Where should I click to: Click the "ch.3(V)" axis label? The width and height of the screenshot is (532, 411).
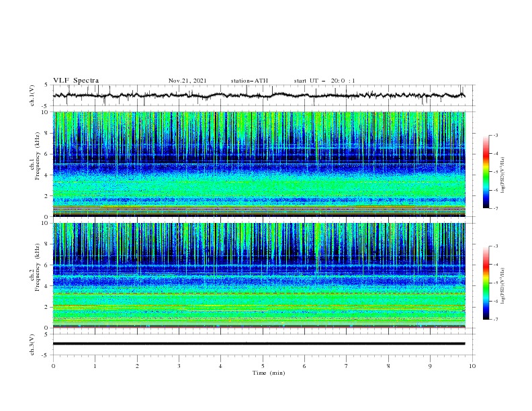click(32, 345)
